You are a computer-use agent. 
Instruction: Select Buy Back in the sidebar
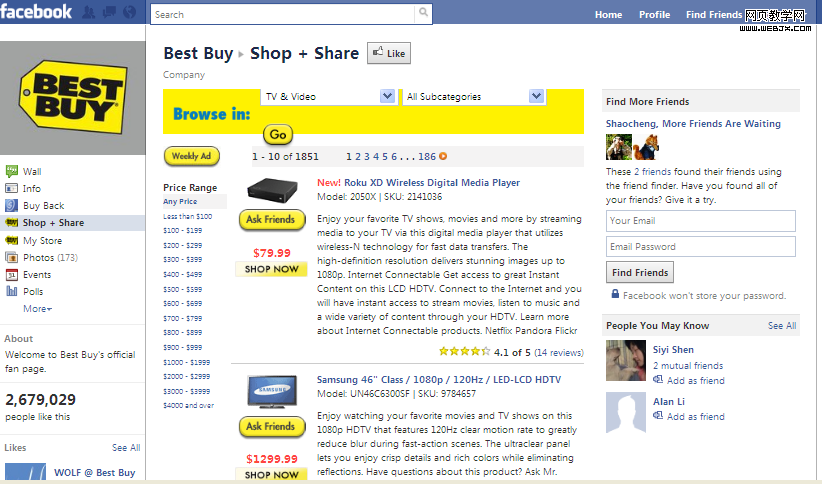(x=42, y=206)
